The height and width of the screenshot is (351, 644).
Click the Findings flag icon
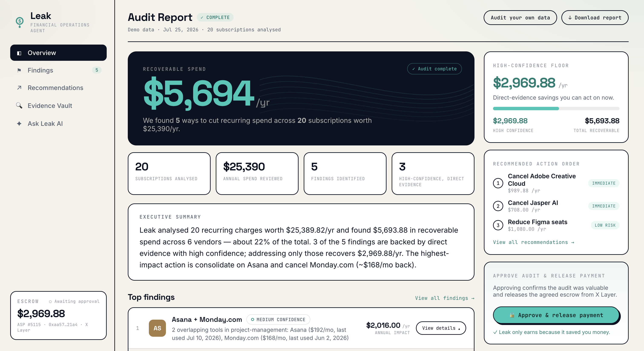[x=19, y=70]
